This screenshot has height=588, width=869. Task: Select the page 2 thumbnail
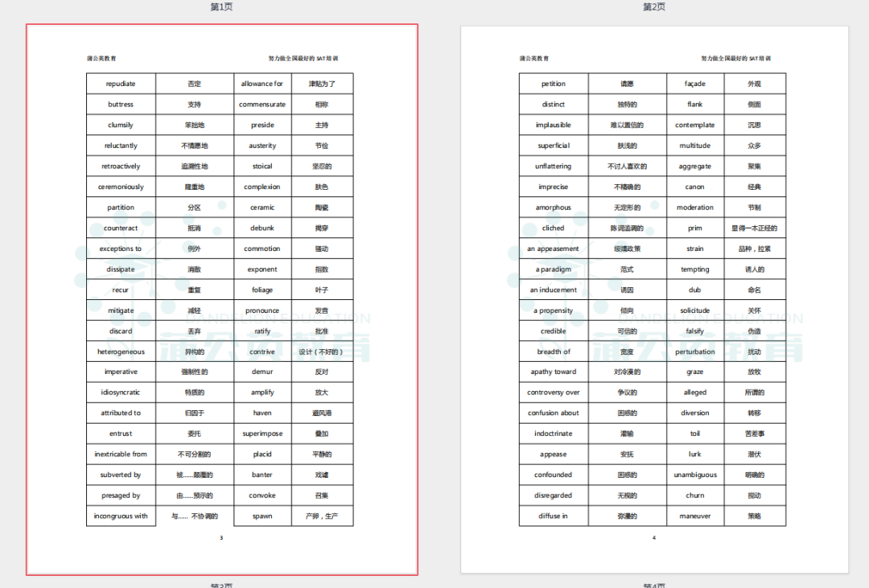click(x=654, y=299)
